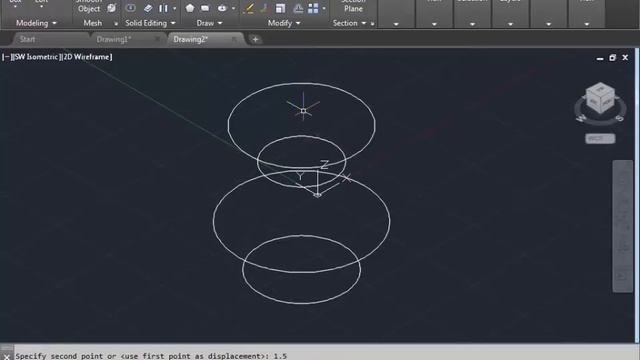Viewport: 640px width, 360px height.
Task: Click the two vertical bars icon in Solid Editing
Action: [163, 8]
